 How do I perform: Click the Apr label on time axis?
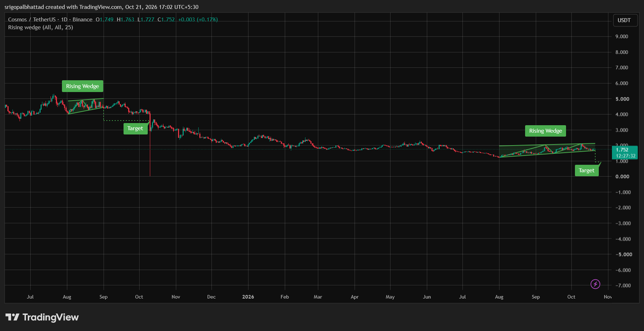(354, 296)
